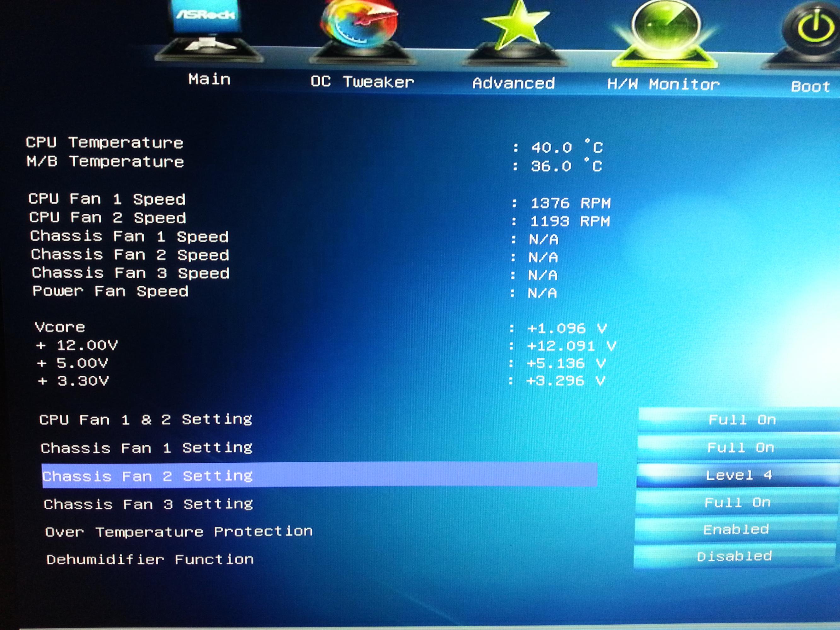Toggle Dehumidifier Function Disabled value
The height and width of the screenshot is (630, 840).
[734, 556]
